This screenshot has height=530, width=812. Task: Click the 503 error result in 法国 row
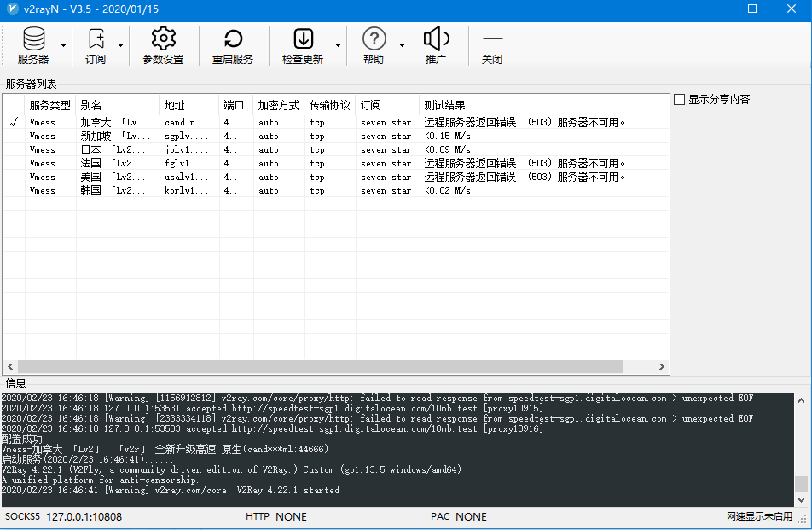click(525, 163)
